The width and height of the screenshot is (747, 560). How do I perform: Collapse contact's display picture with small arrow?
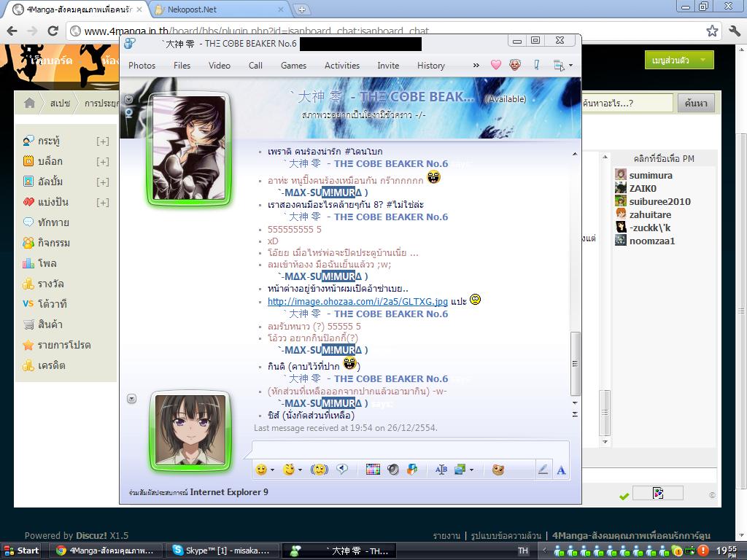[128, 99]
